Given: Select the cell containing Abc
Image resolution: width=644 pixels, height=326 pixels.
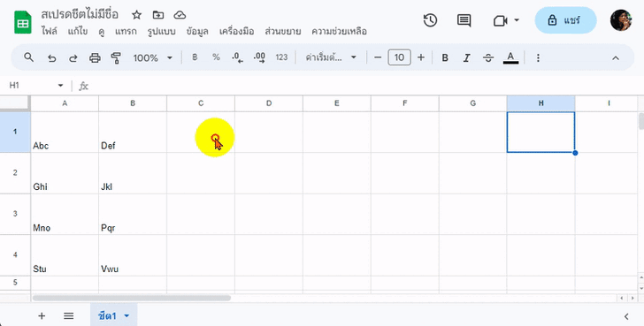Looking at the screenshot, I should coord(65,132).
